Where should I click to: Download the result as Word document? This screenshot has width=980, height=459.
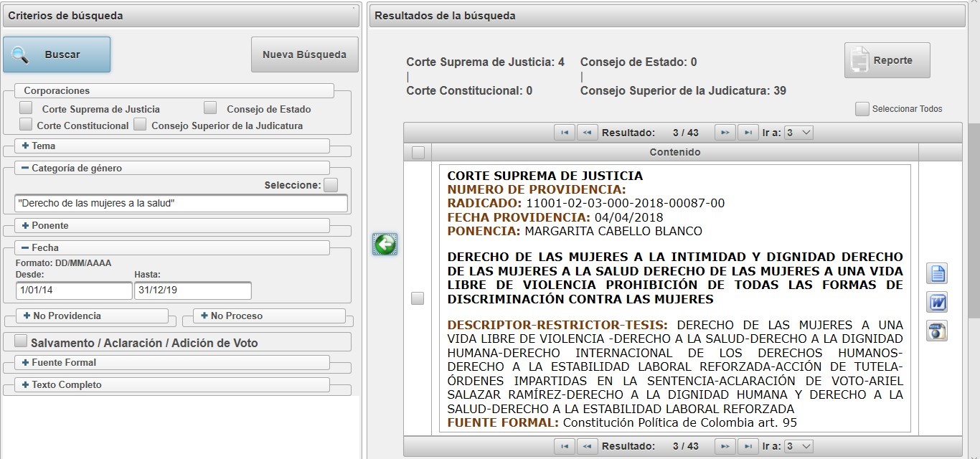point(937,302)
